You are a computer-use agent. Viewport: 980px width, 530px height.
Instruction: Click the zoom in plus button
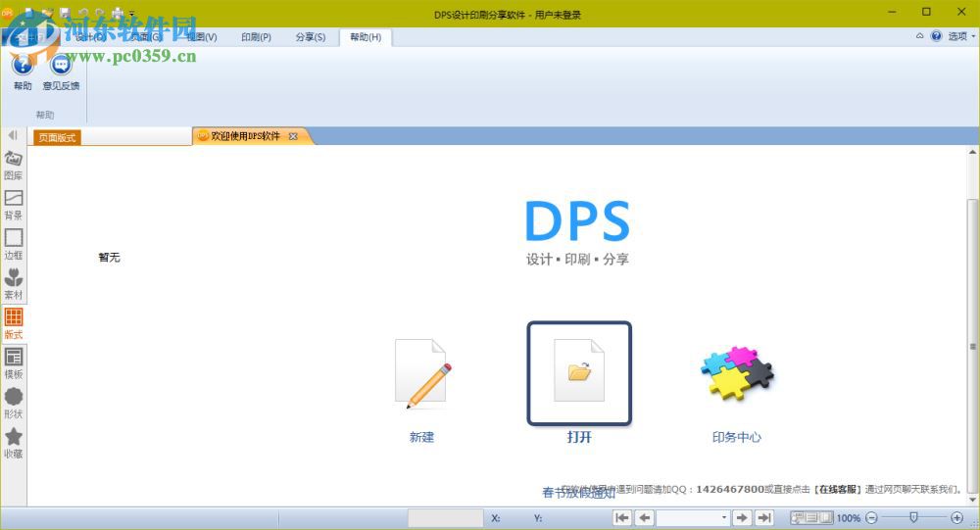pos(956,517)
